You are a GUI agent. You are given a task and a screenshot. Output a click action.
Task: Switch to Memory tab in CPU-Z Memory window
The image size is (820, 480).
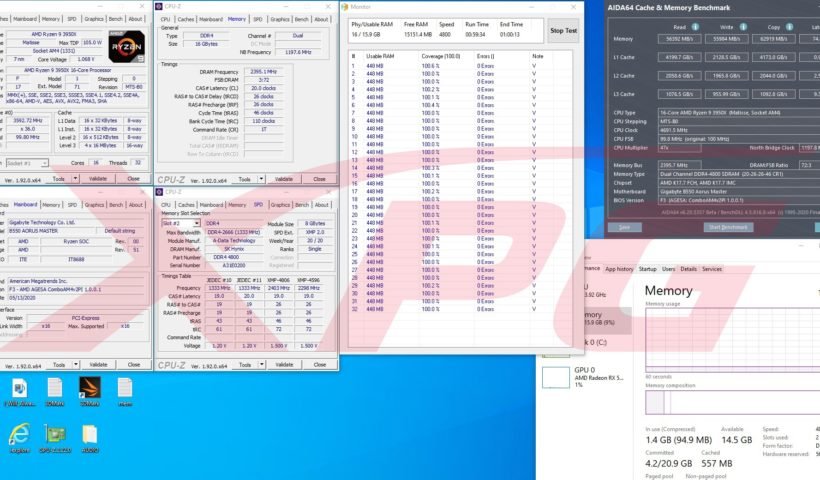tap(236, 19)
